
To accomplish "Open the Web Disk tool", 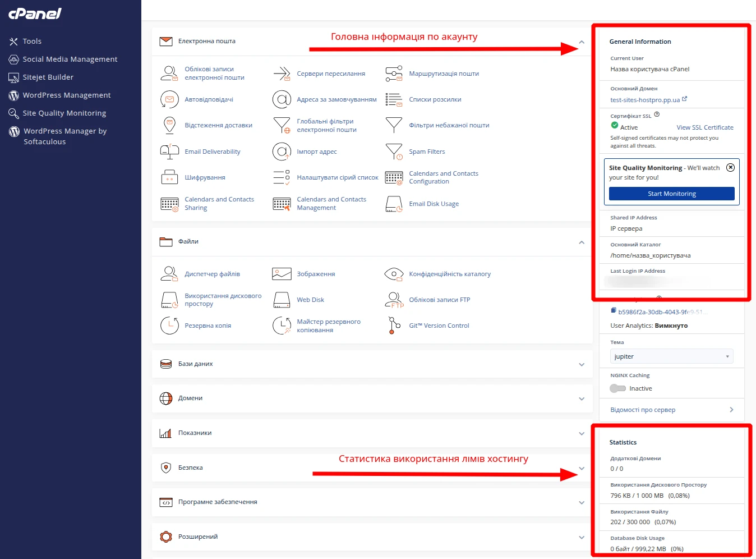I will tap(282, 299).
